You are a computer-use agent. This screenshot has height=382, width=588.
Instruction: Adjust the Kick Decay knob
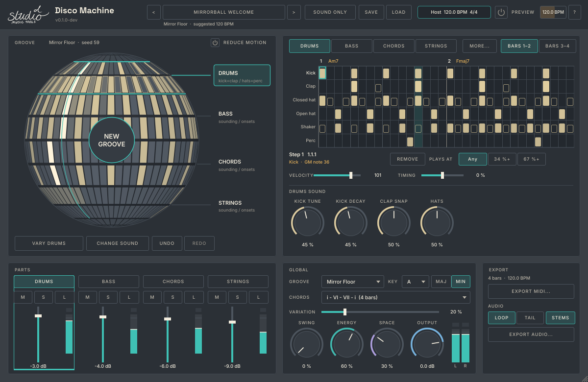350,222
